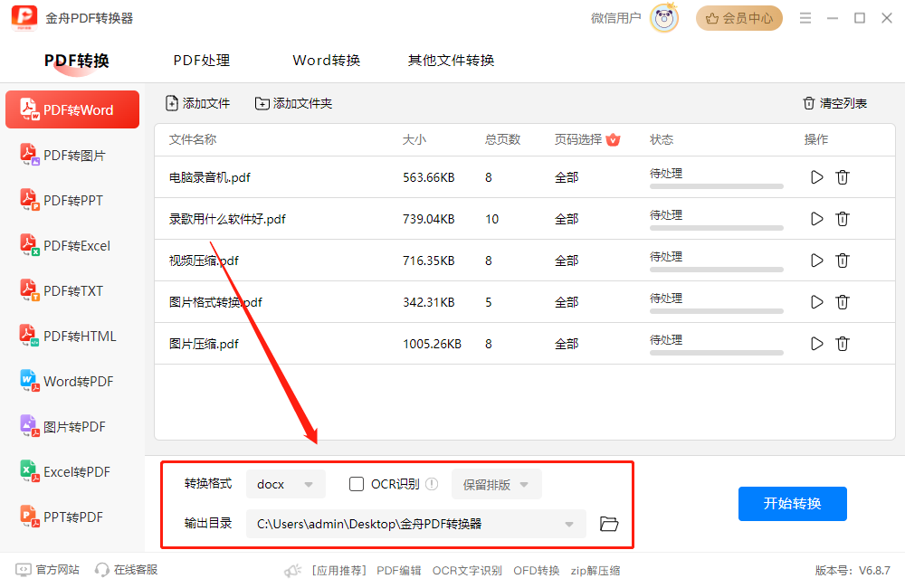Delete 录歌用什么软件好.pdf with trash icon
905x588 pixels.
tap(843, 219)
